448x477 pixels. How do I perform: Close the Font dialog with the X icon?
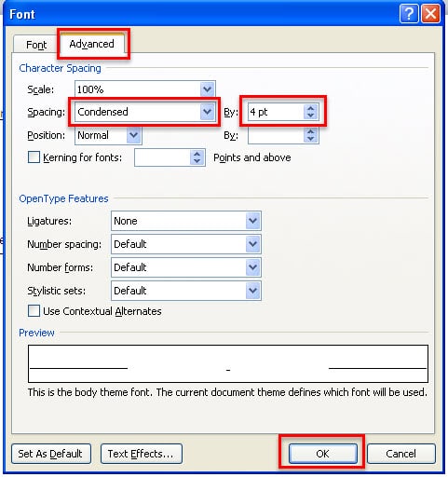[x=430, y=14]
